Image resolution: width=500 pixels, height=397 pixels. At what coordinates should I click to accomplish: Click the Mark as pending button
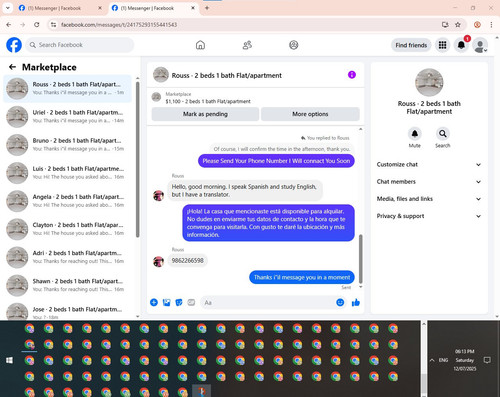point(205,114)
